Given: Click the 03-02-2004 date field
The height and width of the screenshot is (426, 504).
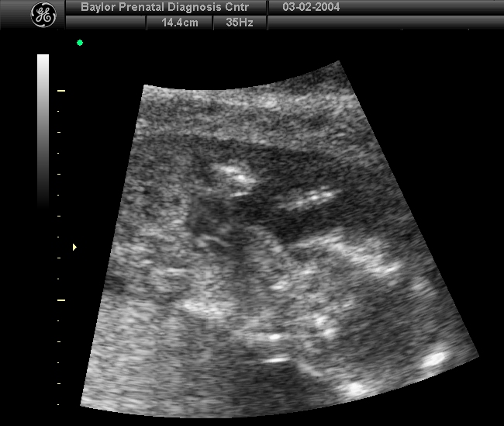Looking at the screenshot, I should [x=311, y=7].
